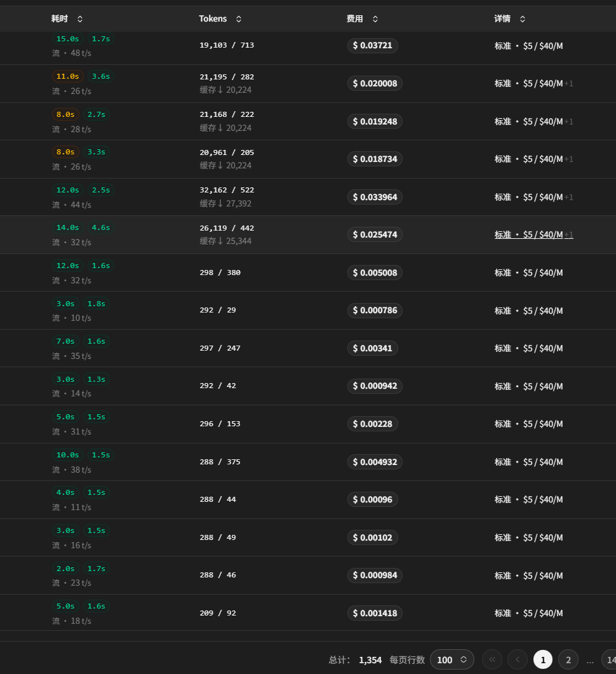
Task: Open underlined 标准 $5/$40/M details link
Action: point(533,234)
